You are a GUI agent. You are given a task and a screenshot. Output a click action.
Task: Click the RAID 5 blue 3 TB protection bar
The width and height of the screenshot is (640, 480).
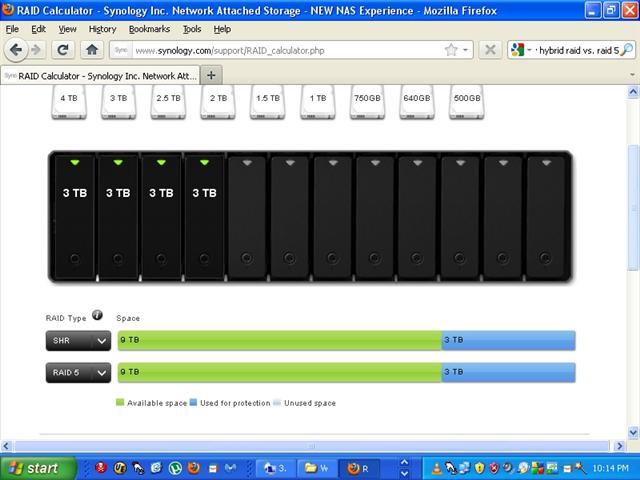[x=509, y=372]
